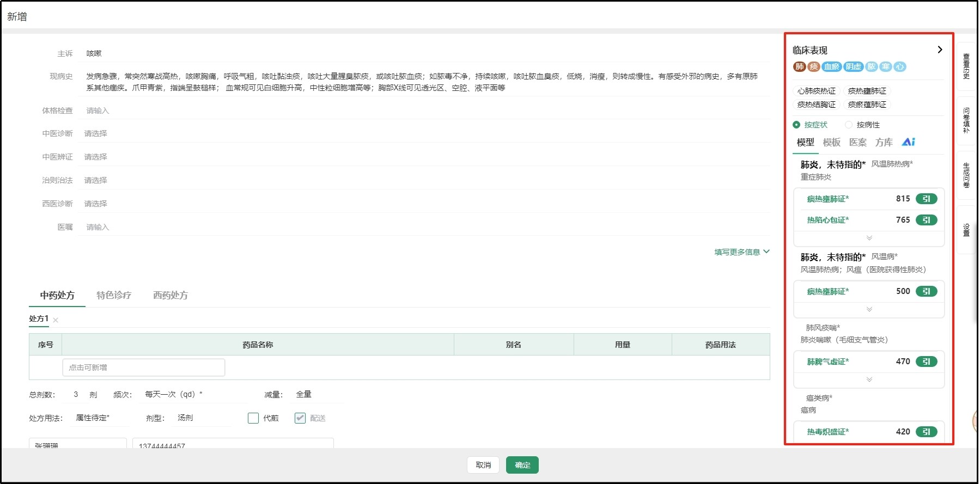Viewport: 980px width, 484px height.
Task: Select the 按病性 radio button
Action: pos(848,125)
